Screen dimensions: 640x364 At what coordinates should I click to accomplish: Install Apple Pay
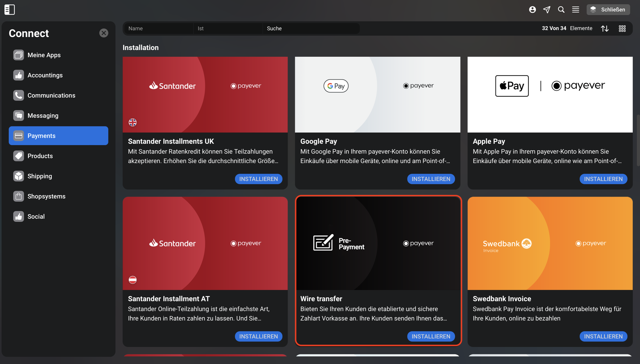click(603, 179)
